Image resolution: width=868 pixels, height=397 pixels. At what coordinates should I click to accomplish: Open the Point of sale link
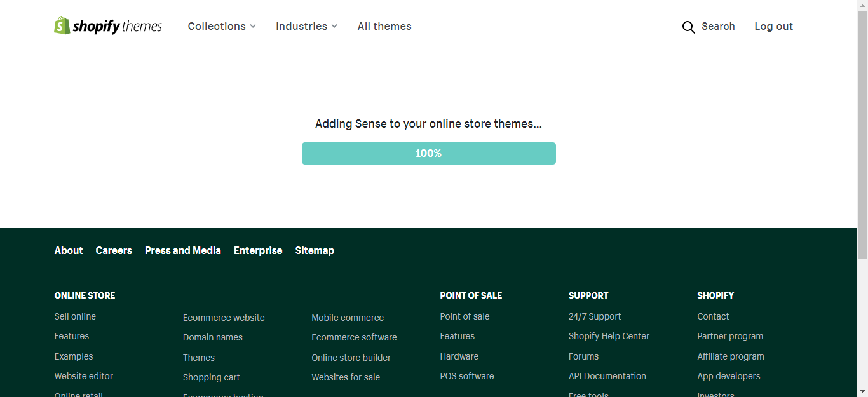tap(465, 316)
